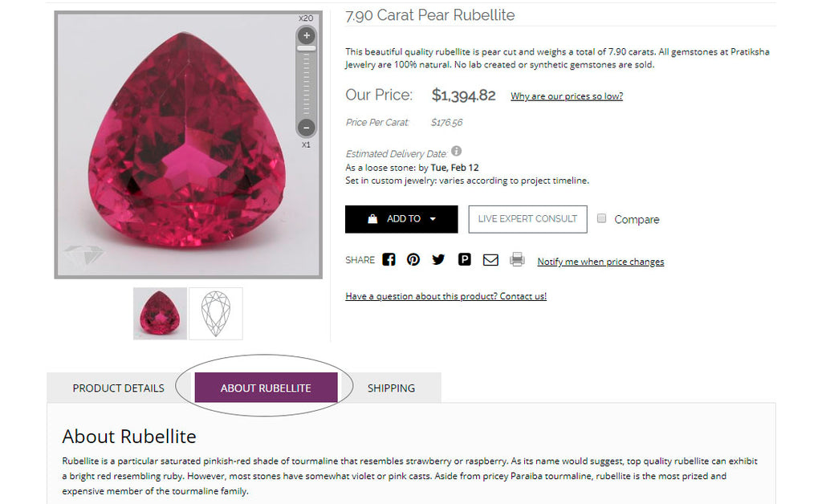Open the ADD TO dropdown

pos(401,219)
